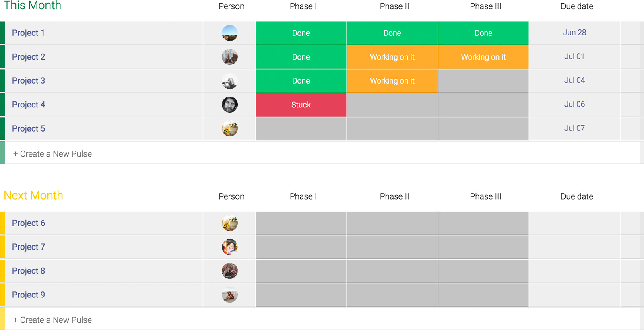Click Create a New Pulse under This Month
This screenshot has width=644, height=330.
coord(52,153)
